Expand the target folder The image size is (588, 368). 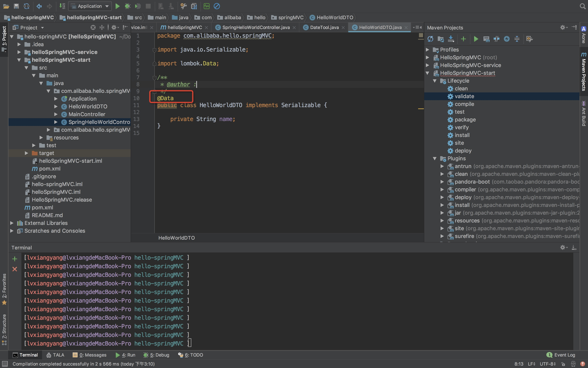pyautogui.click(x=26, y=153)
